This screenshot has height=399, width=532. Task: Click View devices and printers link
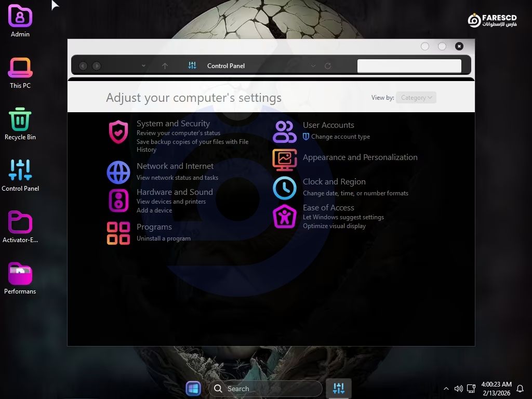[x=171, y=202]
